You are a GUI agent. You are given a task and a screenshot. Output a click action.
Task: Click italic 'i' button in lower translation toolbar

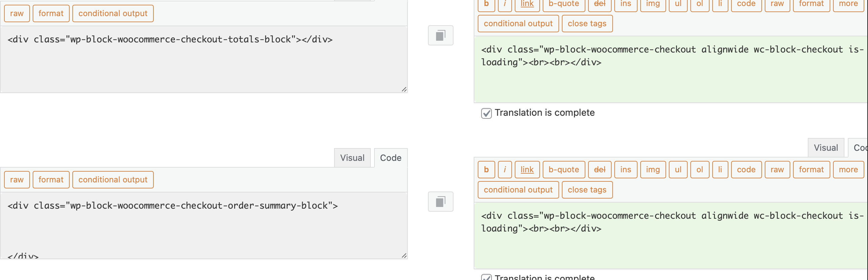point(505,170)
